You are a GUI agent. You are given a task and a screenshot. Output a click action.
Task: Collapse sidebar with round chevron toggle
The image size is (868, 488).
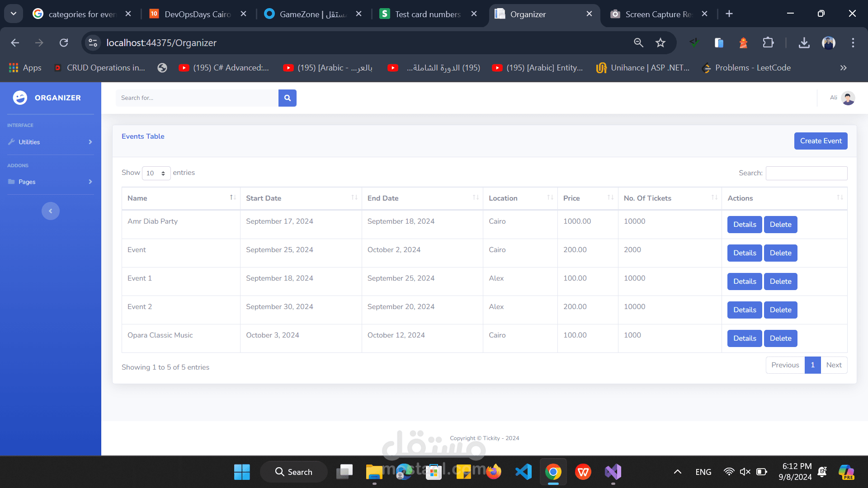coord(51,211)
